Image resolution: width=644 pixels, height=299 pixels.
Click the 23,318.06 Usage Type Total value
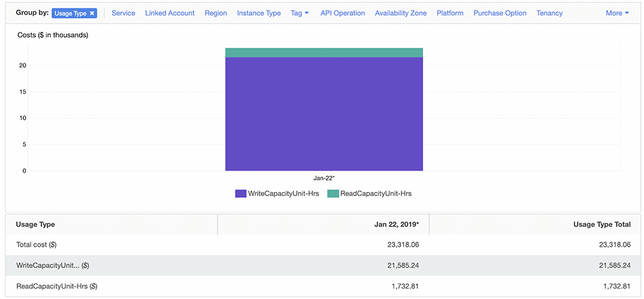[x=616, y=245]
